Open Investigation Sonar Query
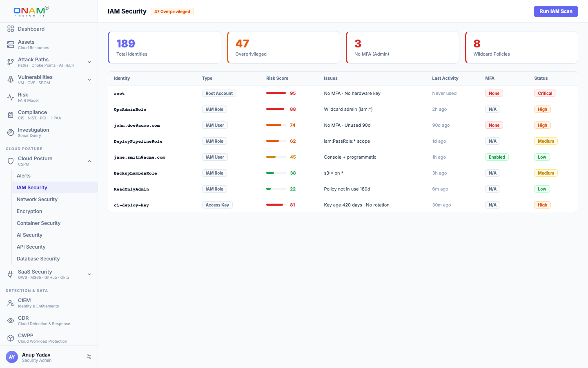 click(x=49, y=132)
